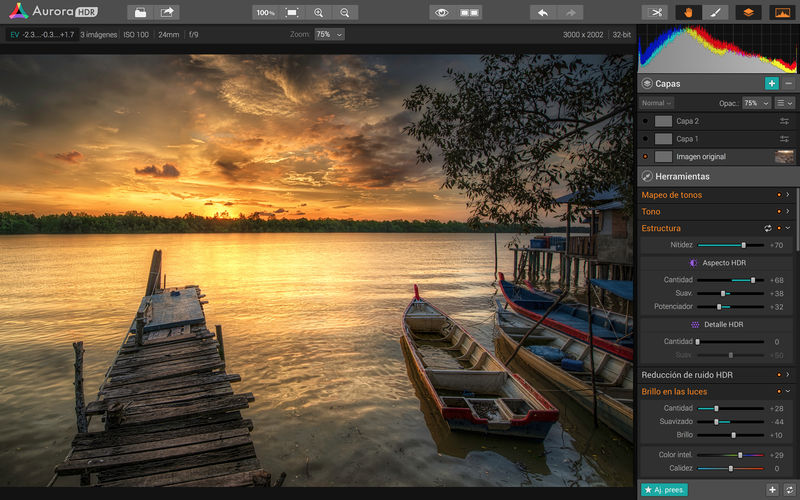
Task: Open the Tono section
Action: (651, 211)
